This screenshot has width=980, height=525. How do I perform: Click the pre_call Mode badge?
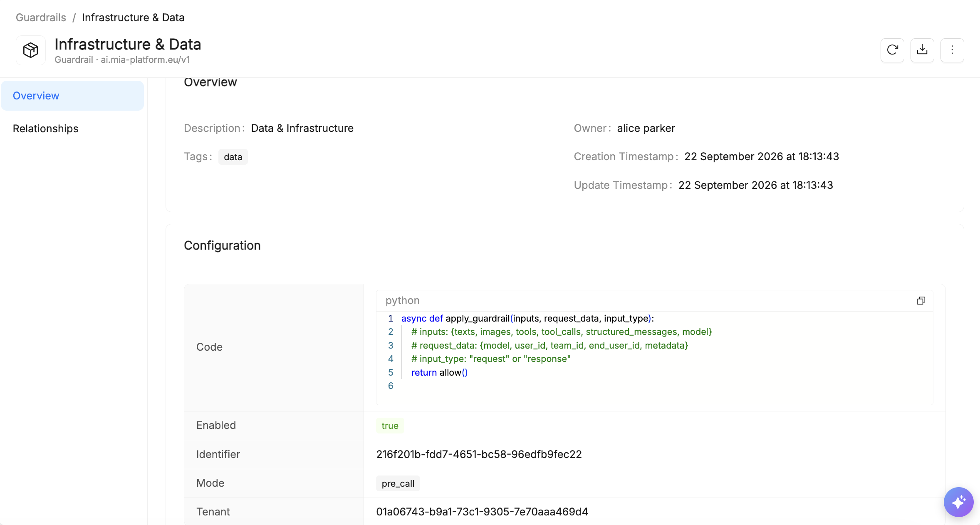point(398,483)
